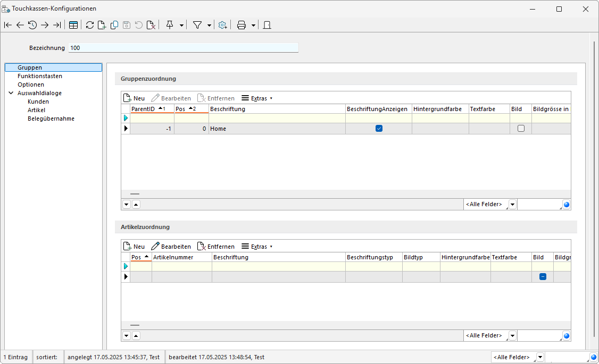Jump to the first record
Screen dimensions: 599x364
coord(8,25)
